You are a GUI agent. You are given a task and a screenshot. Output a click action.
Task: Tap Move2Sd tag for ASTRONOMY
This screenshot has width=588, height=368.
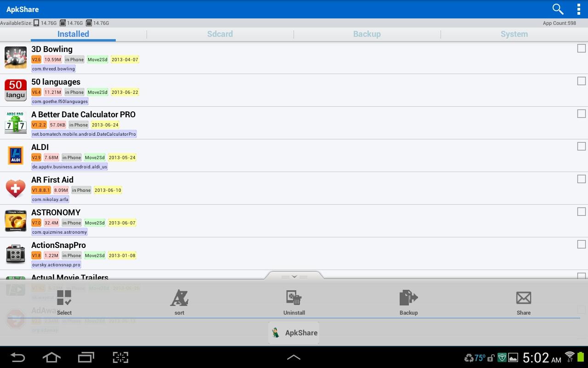tap(95, 223)
